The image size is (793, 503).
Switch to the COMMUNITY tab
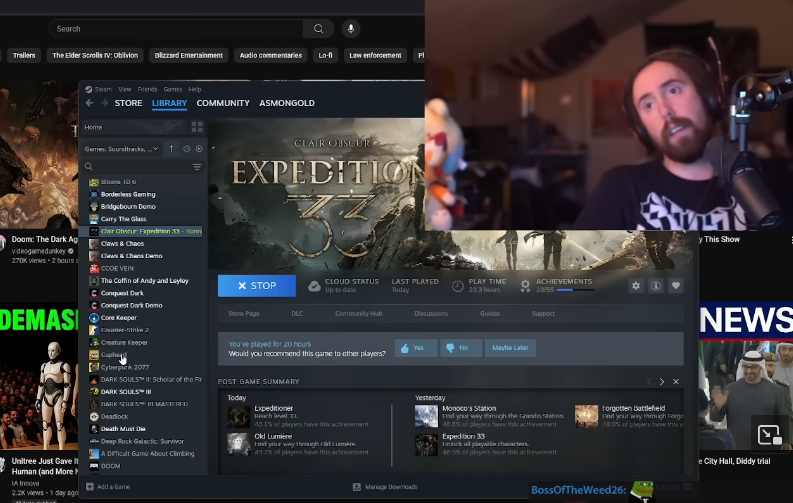[223, 103]
